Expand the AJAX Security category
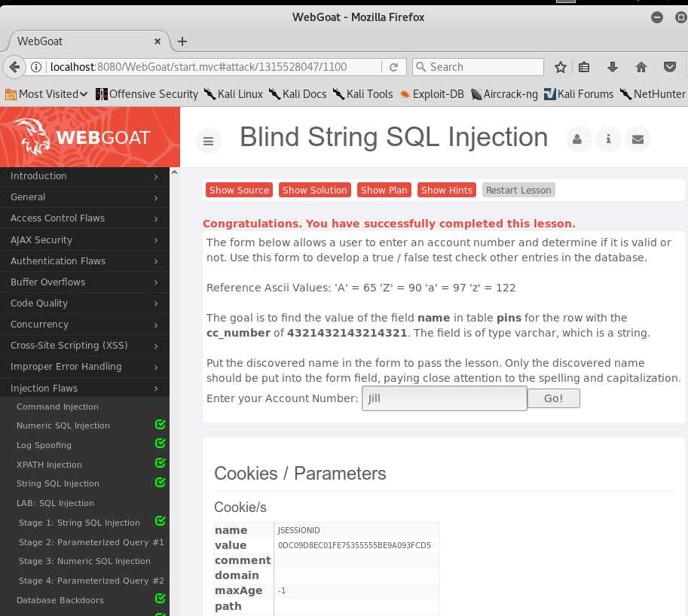This screenshot has height=616, width=688. click(x=84, y=239)
